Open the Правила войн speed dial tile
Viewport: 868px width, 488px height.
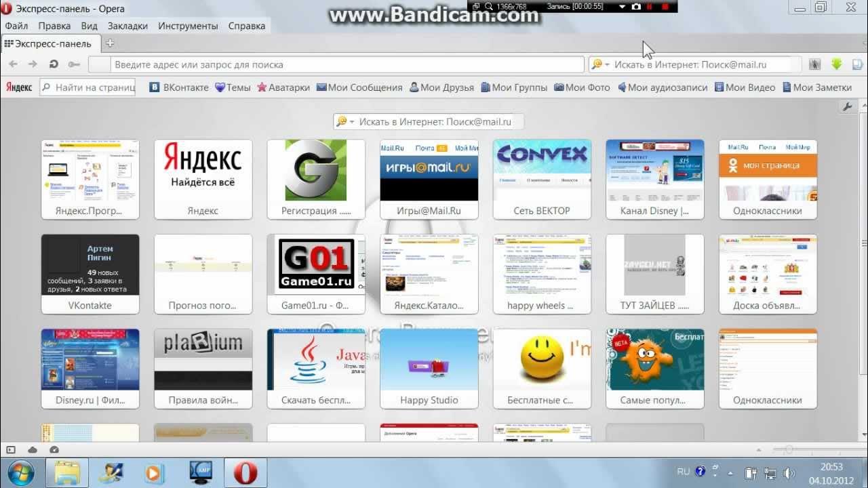coord(203,369)
